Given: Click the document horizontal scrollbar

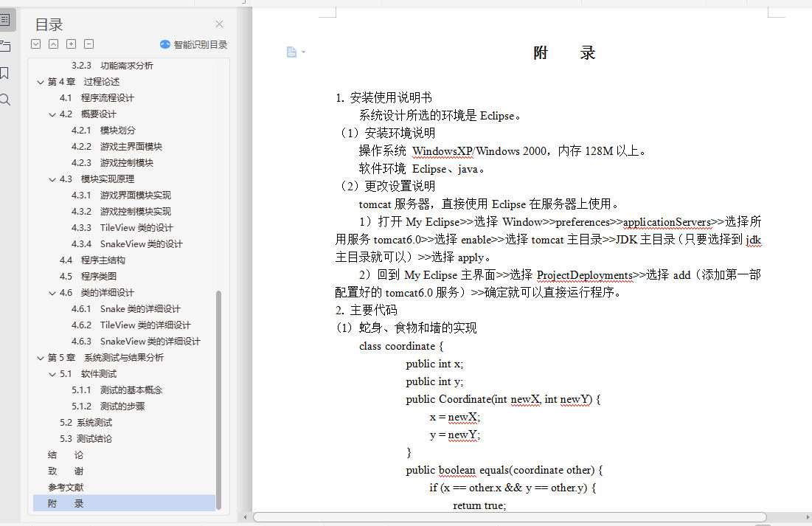Looking at the screenshot, I should pos(510,517).
